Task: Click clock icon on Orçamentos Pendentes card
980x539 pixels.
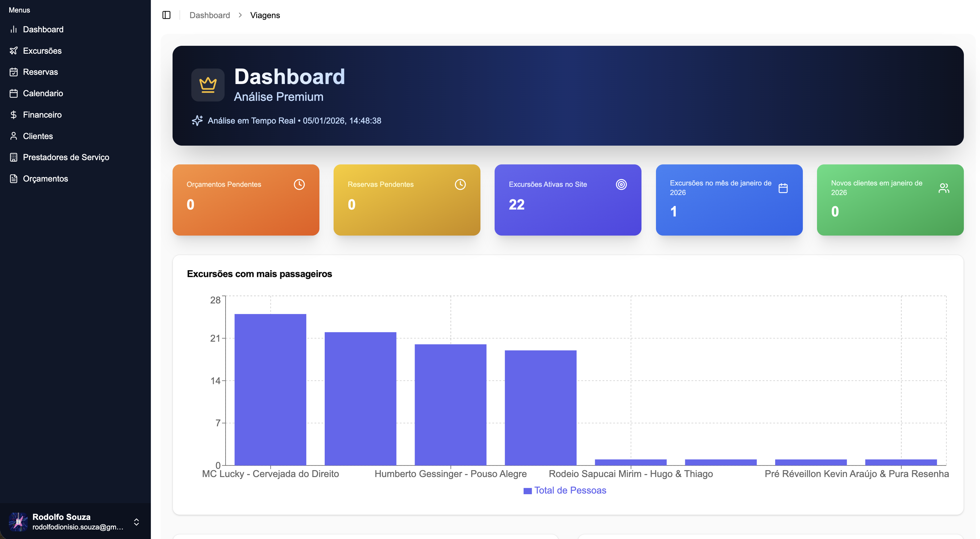Action: (299, 184)
